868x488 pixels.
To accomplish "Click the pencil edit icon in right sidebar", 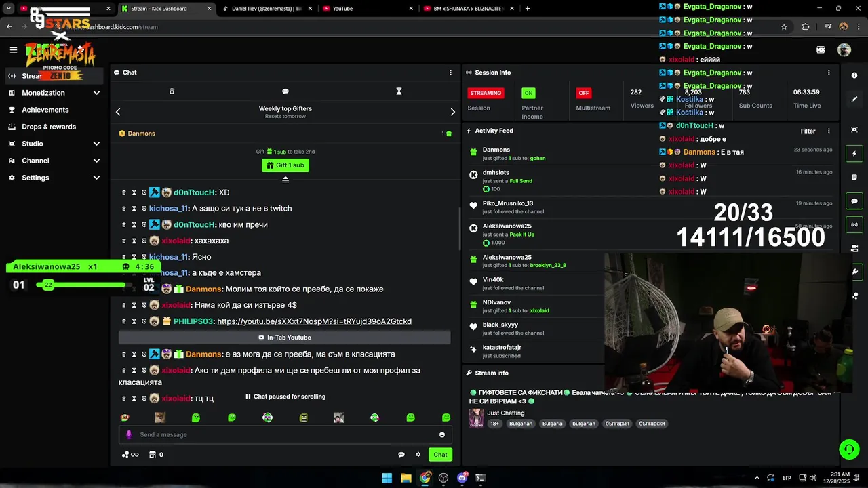I will click(854, 99).
